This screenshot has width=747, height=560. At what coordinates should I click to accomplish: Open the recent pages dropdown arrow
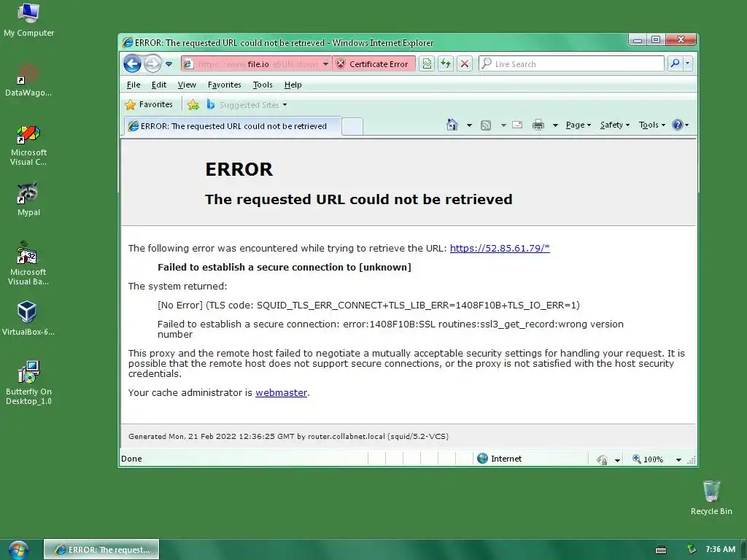(169, 64)
